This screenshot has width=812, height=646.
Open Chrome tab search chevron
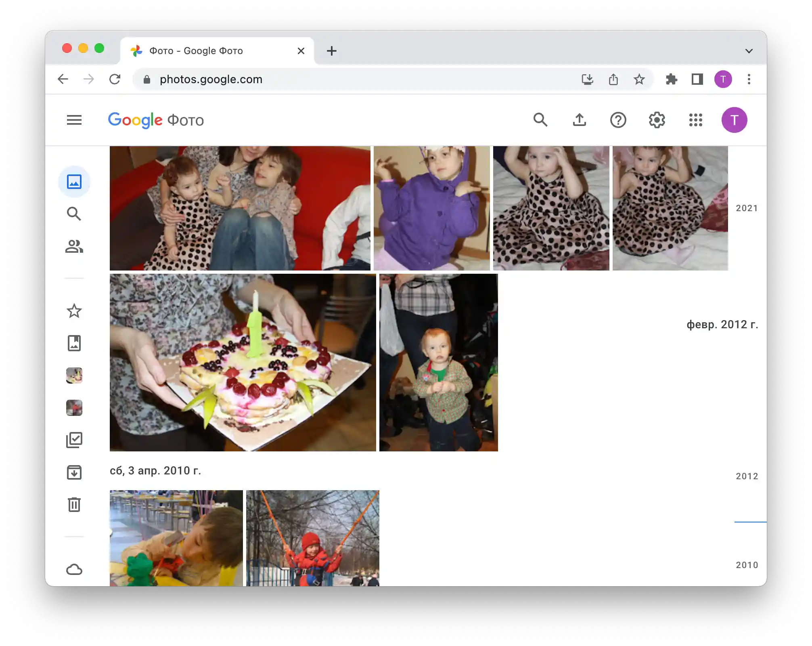(749, 51)
